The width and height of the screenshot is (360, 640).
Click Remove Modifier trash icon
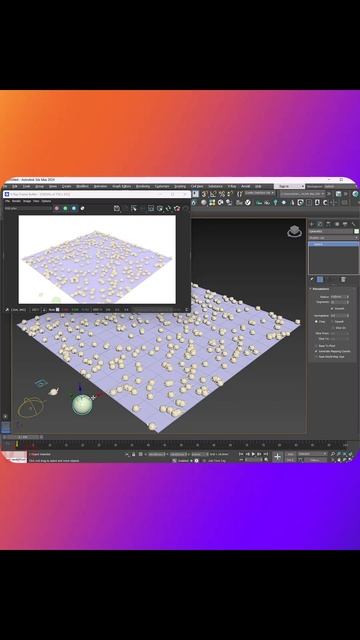[x=343, y=280]
